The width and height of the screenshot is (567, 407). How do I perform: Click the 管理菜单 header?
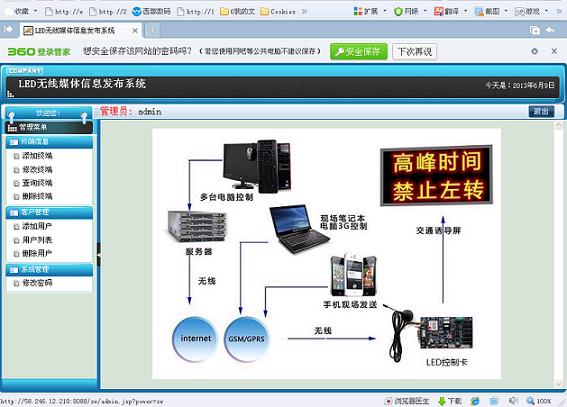(x=49, y=127)
